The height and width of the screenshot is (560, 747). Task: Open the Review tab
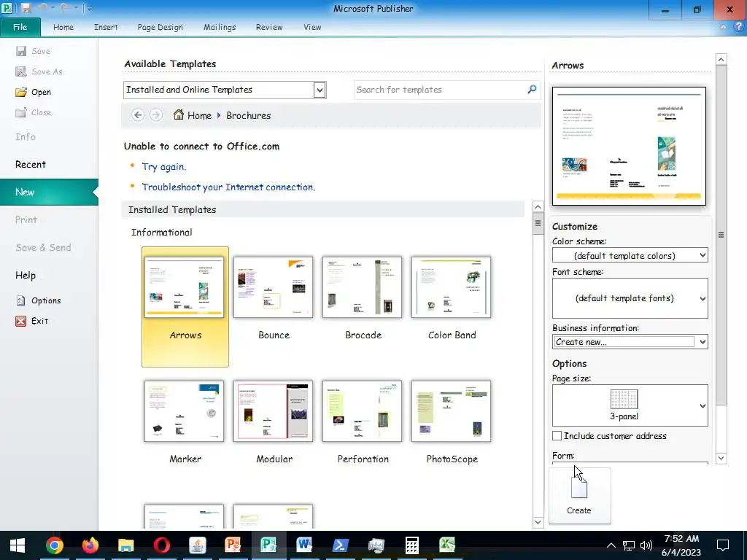point(269,27)
